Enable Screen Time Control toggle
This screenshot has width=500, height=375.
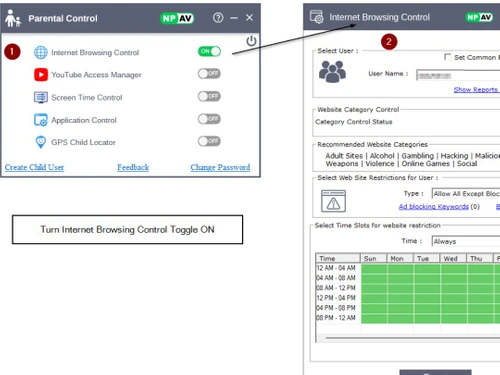209,96
